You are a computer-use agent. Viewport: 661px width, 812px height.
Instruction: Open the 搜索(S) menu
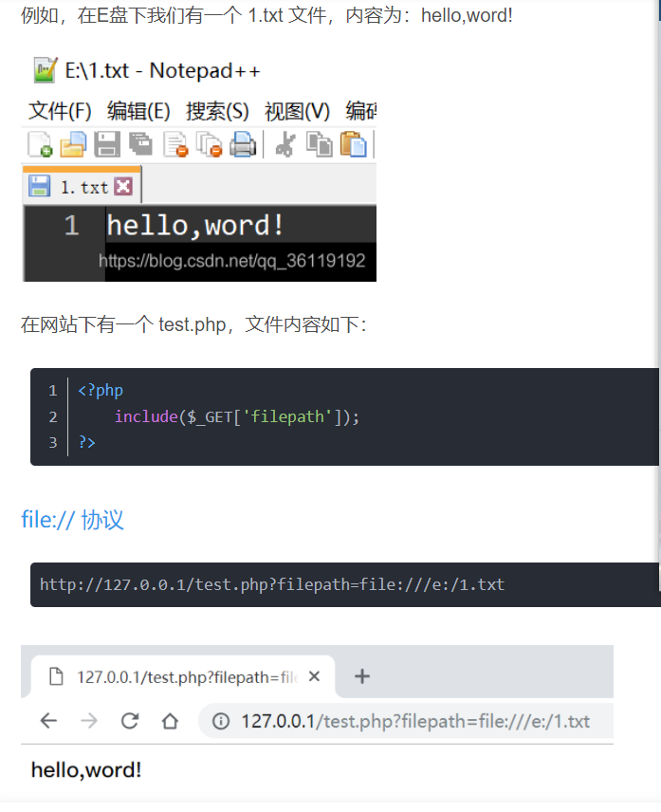pyautogui.click(x=217, y=111)
